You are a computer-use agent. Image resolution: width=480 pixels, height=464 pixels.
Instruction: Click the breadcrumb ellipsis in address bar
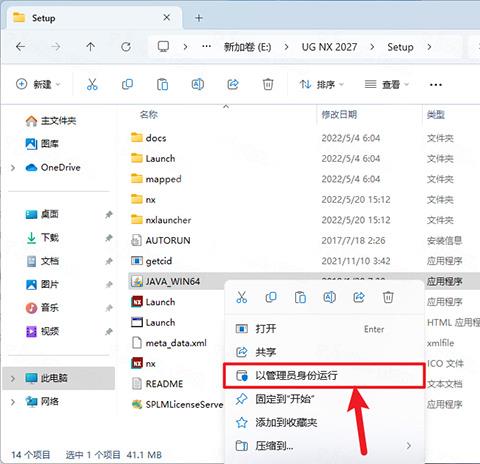206,46
